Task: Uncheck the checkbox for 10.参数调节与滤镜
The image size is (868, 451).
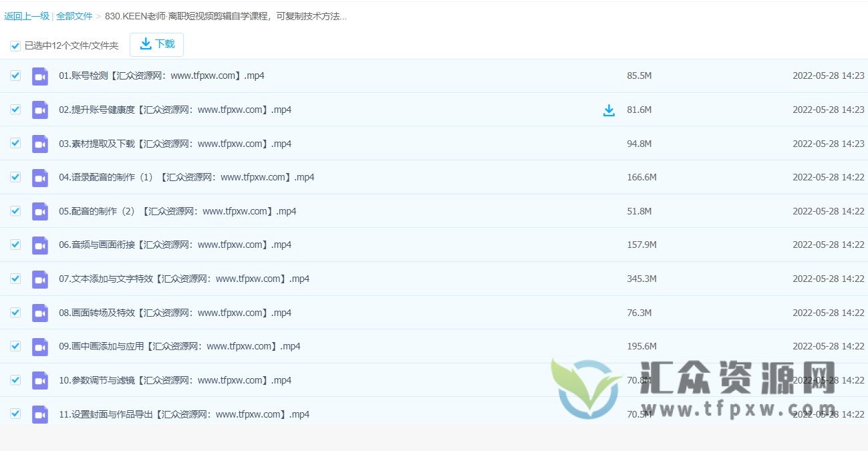Action: (x=15, y=380)
